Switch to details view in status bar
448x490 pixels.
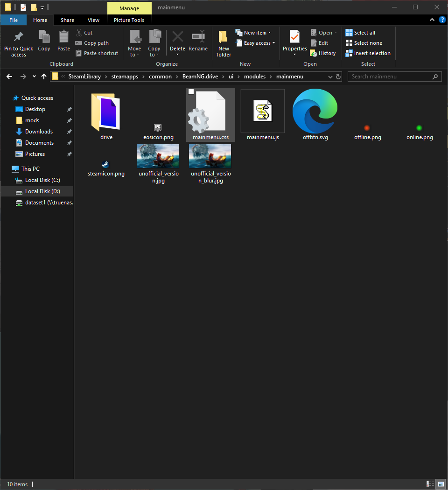coord(430,484)
